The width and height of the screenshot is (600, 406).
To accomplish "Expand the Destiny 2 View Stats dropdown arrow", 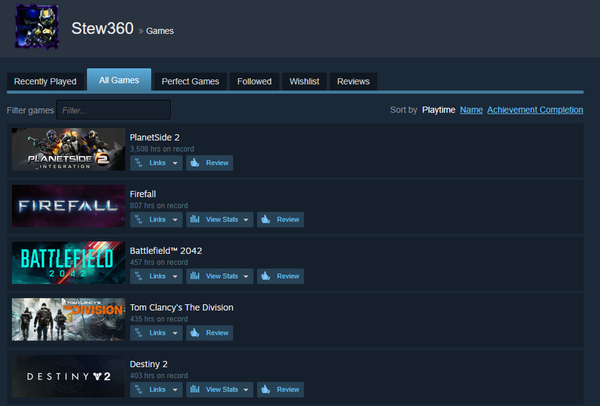I will pos(246,390).
